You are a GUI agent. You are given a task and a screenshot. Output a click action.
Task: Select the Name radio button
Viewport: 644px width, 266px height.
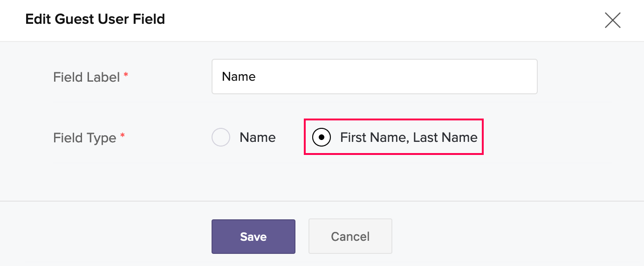pos(221,138)
